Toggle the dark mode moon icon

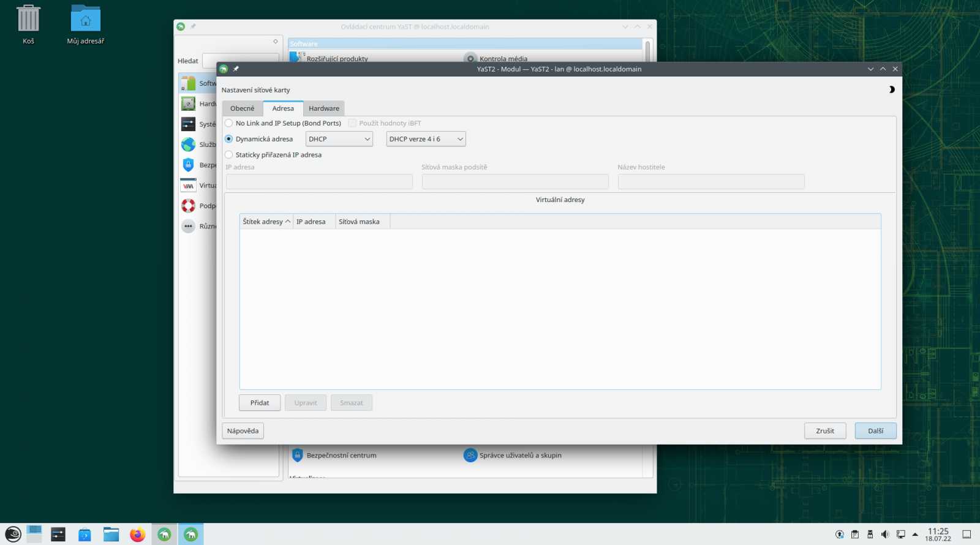click(x=891, y=89)
